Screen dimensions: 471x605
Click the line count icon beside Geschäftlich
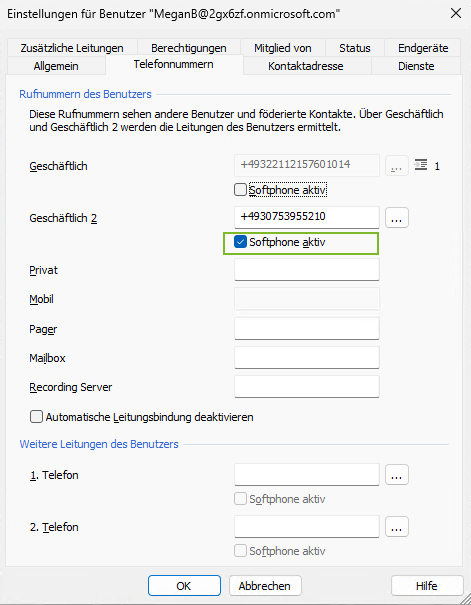point(421,166)
